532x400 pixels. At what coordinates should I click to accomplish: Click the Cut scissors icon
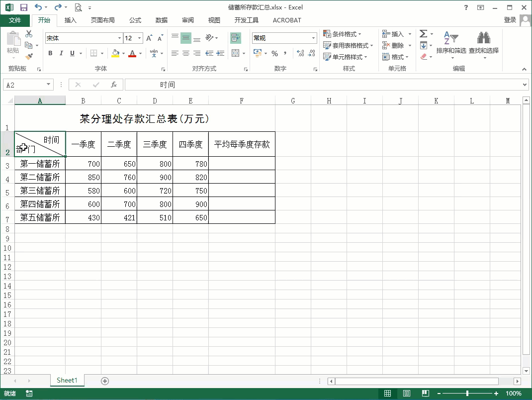pos(29,34)
